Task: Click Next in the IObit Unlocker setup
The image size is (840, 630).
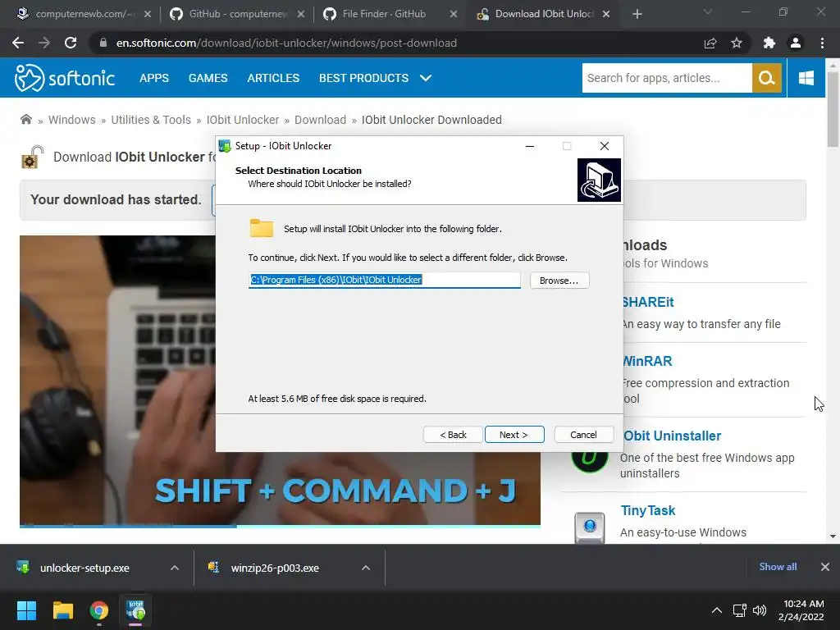Action: pyautogui.click(x=514, y=435)
